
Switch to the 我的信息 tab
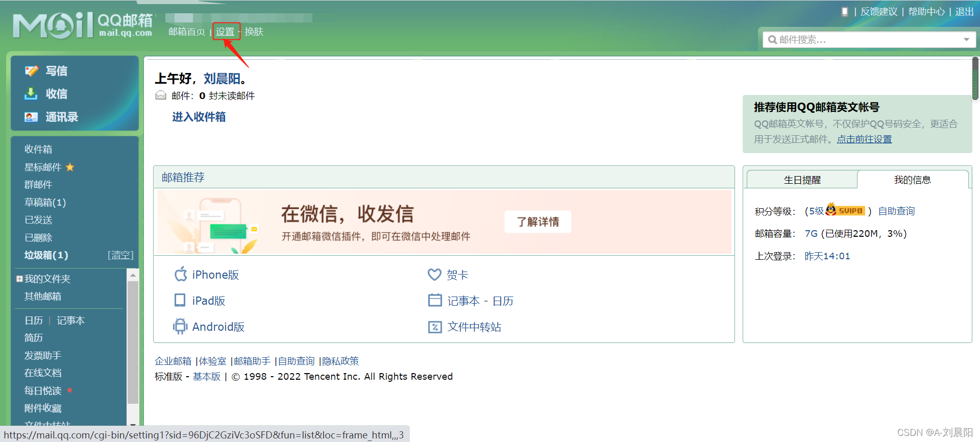tap(913, 180)
